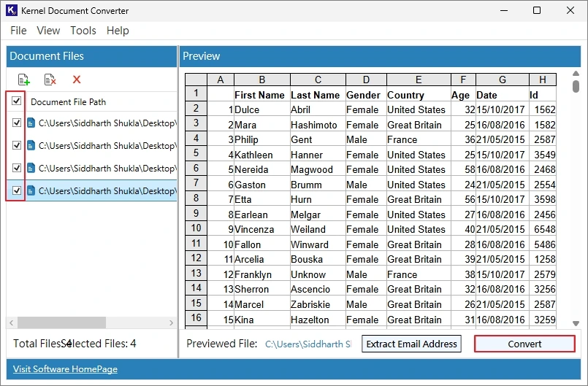Click the preview vertical scrollbar thumb

576,86
